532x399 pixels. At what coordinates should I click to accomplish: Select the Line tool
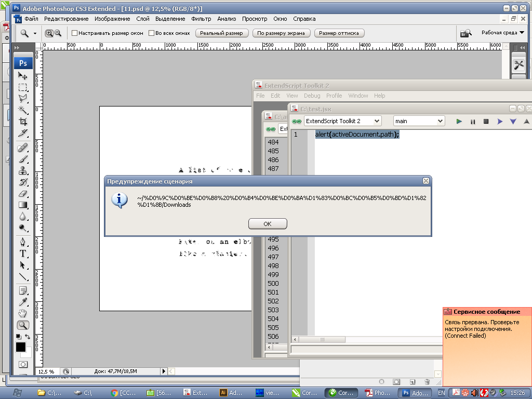(23, 276)
